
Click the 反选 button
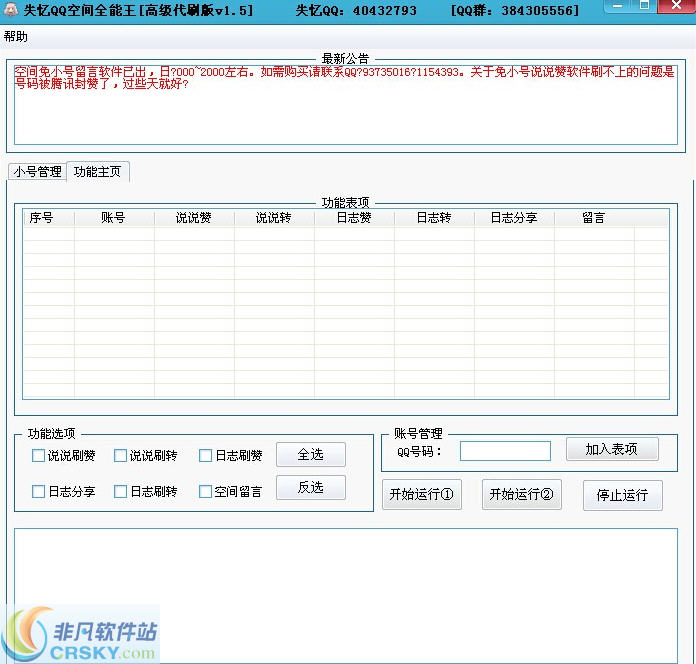(x=311, y=487)
